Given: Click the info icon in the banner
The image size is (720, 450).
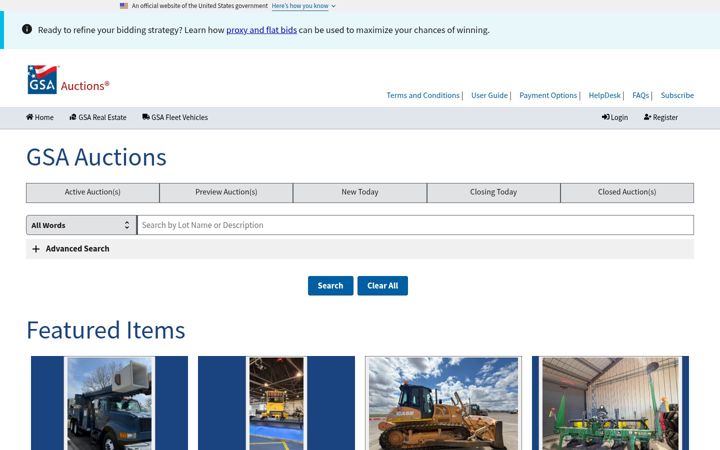Looking at the screenshot, I should click(x=27, y=29).
